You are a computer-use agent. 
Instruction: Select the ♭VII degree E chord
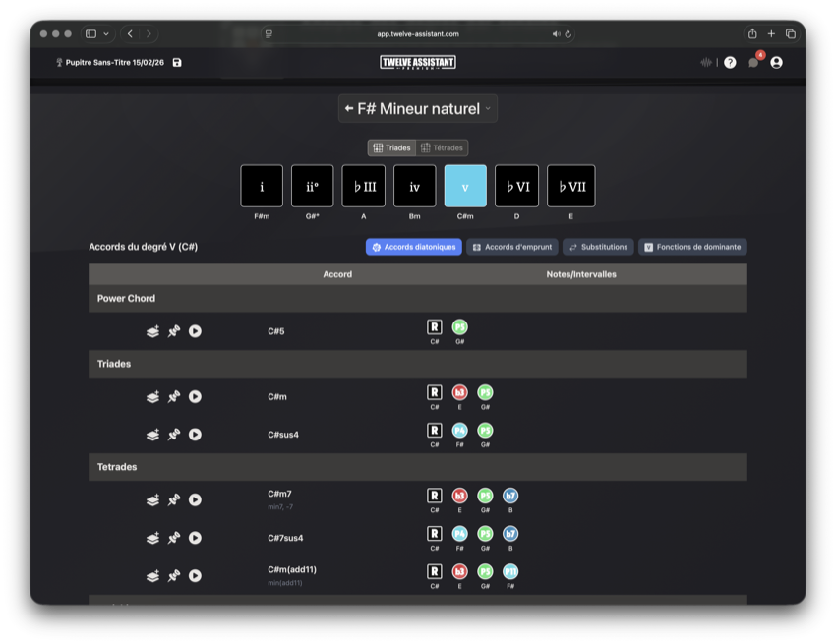coord(570,186)
